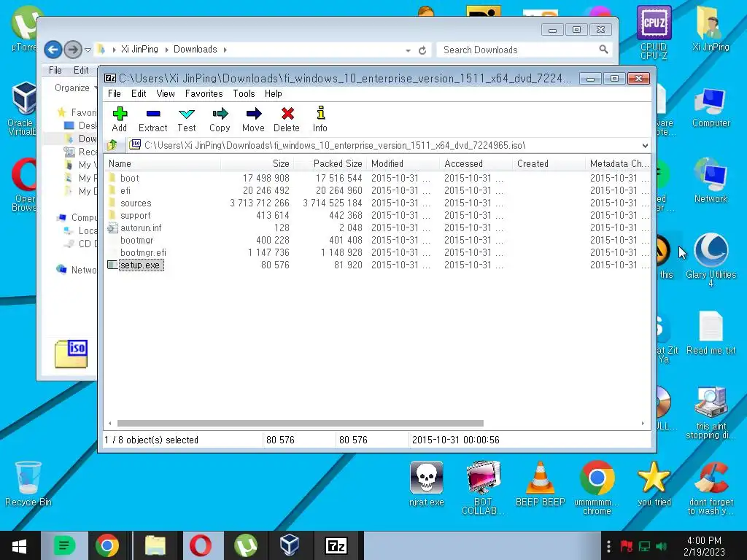Open the 7-Zip Edit menu
Screen dimensions: 747x560
[x=139, y=94]
